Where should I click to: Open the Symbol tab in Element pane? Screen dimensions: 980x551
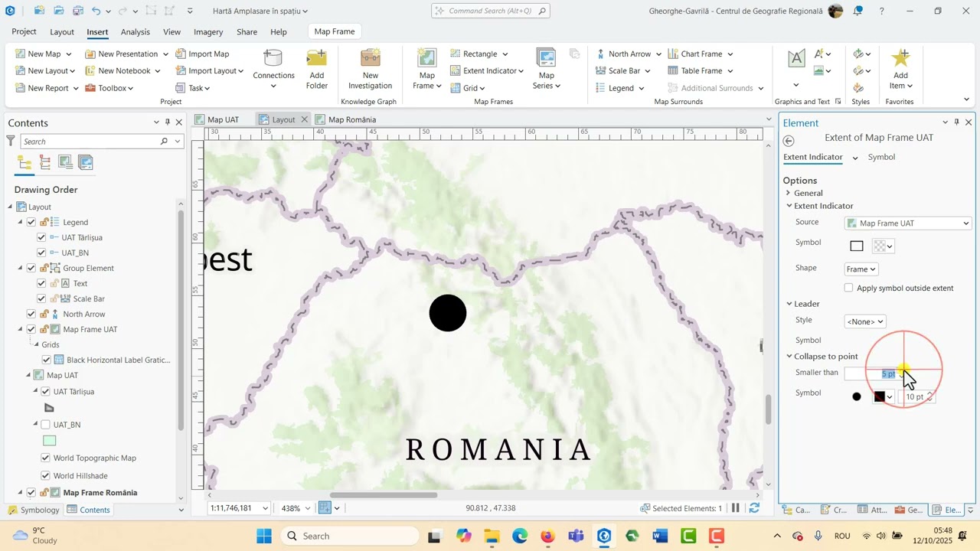tap(881, 157)
